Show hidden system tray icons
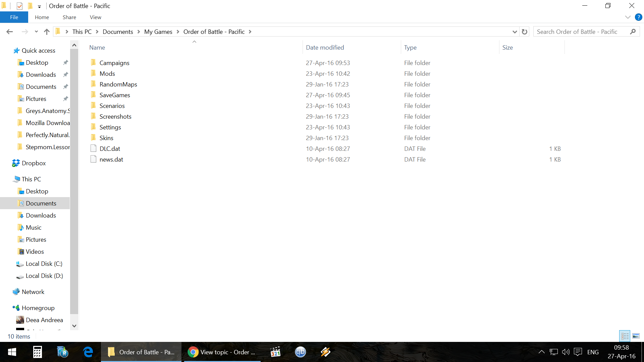Screen dimensions: 644x362 [541, 352]
